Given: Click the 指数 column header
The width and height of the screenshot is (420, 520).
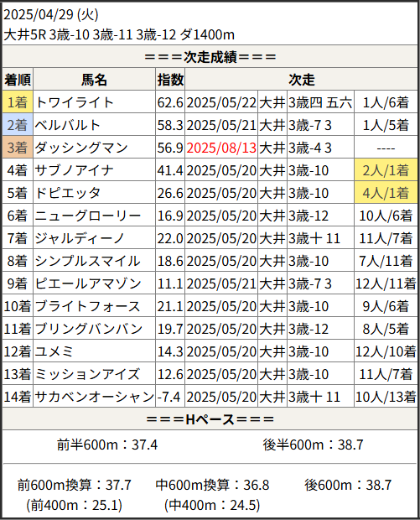Looking at the screenshot, I should (170, 80).
